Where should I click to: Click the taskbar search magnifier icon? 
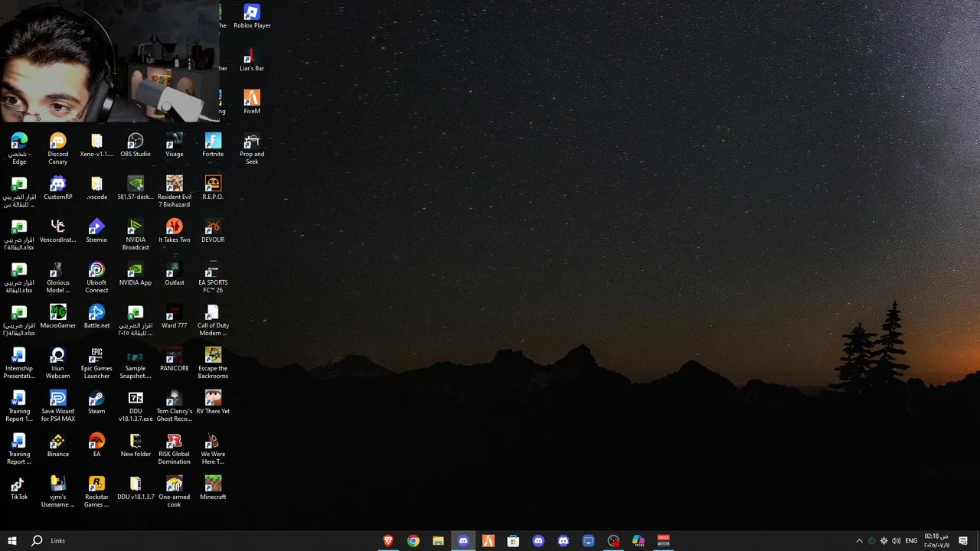coord(37,541)
